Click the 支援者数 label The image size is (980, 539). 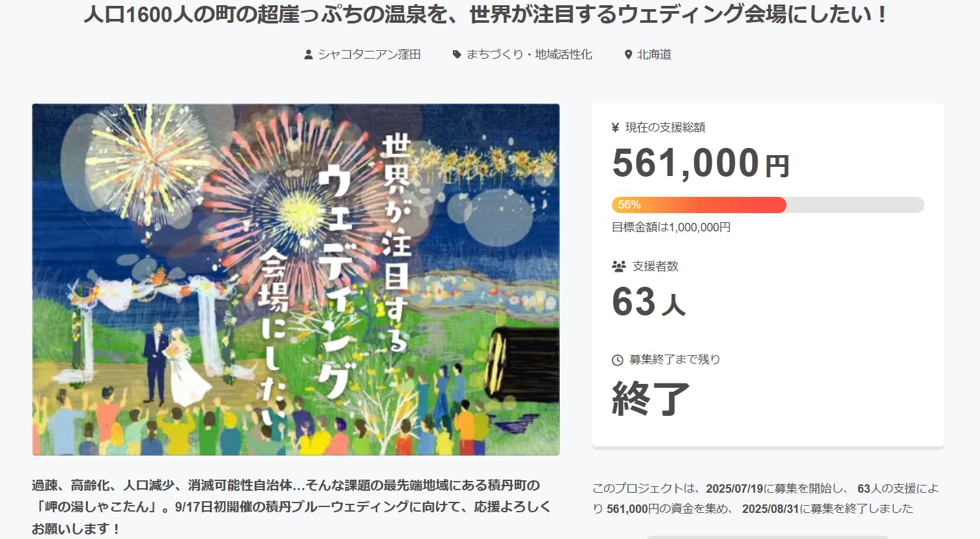(x=655, y=266)
